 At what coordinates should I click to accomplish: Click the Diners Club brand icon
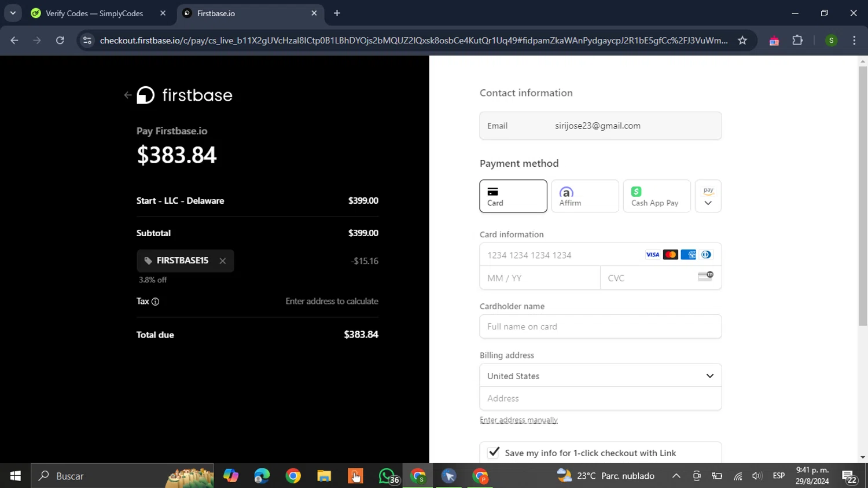(706, 255)
